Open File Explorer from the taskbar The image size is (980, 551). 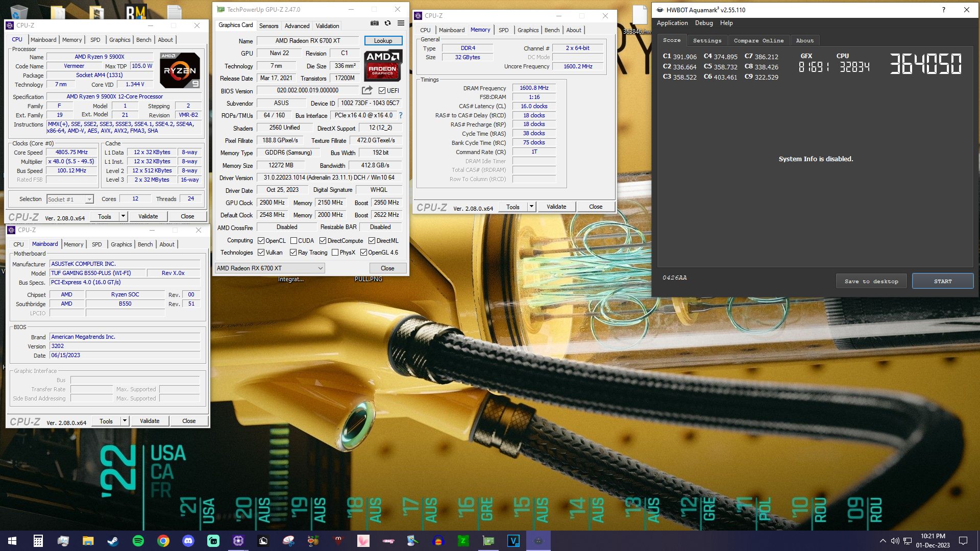click(x=88, y=541)
